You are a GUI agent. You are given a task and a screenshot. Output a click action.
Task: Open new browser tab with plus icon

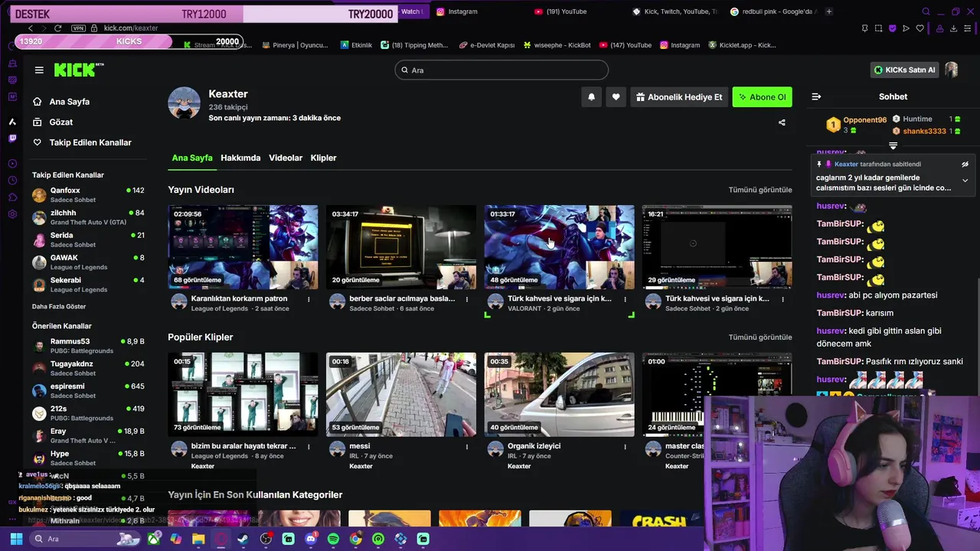tap(829, 11)
